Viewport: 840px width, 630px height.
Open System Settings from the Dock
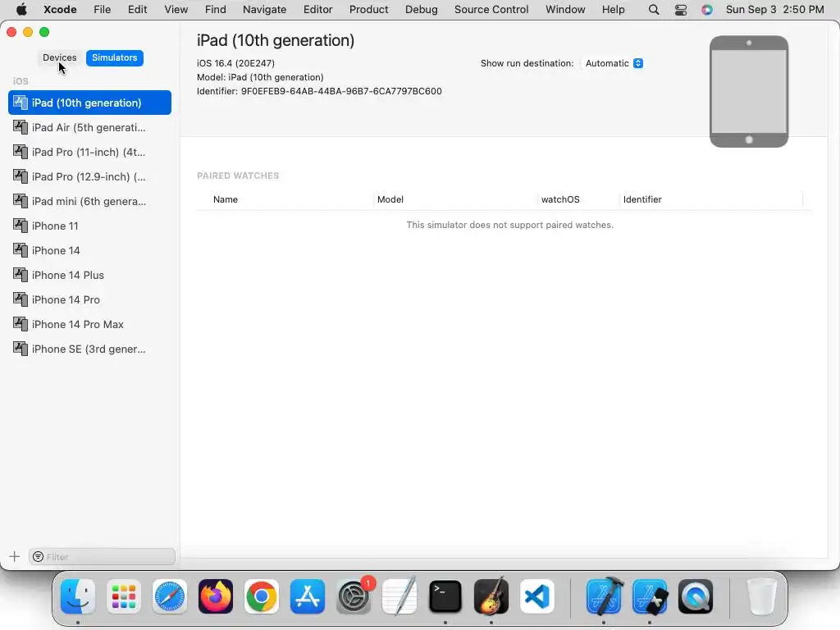coord(354,596)
